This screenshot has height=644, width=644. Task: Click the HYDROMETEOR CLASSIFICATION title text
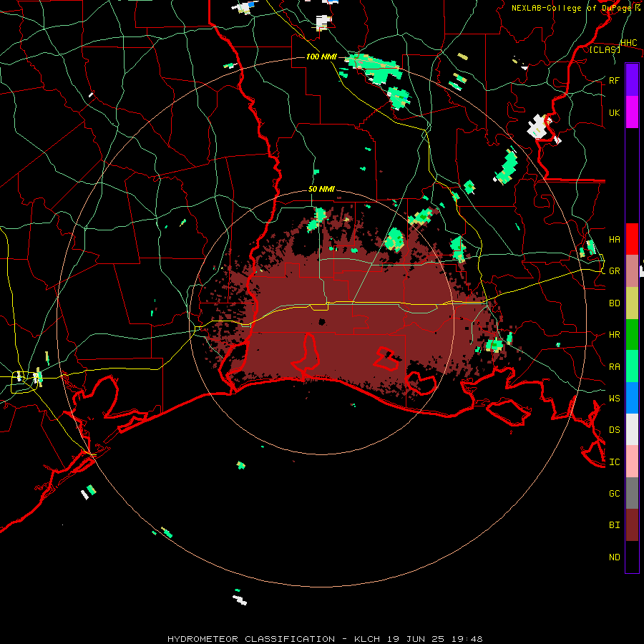[251, 639]
